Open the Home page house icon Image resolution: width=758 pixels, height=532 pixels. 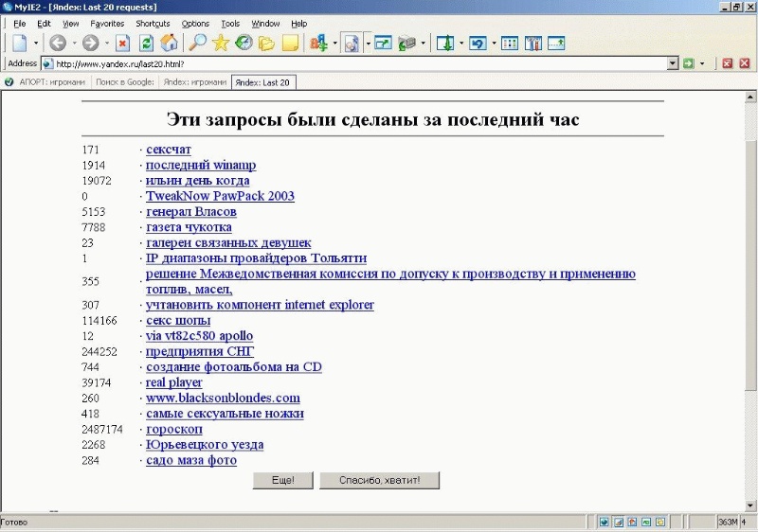click(x=170, y=44)
